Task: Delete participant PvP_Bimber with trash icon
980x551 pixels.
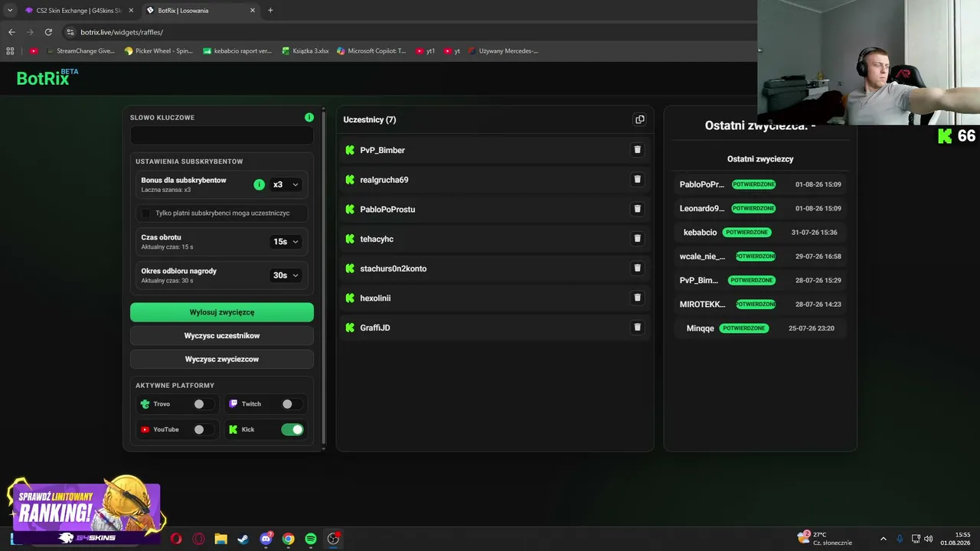Action: click(637, 150)
